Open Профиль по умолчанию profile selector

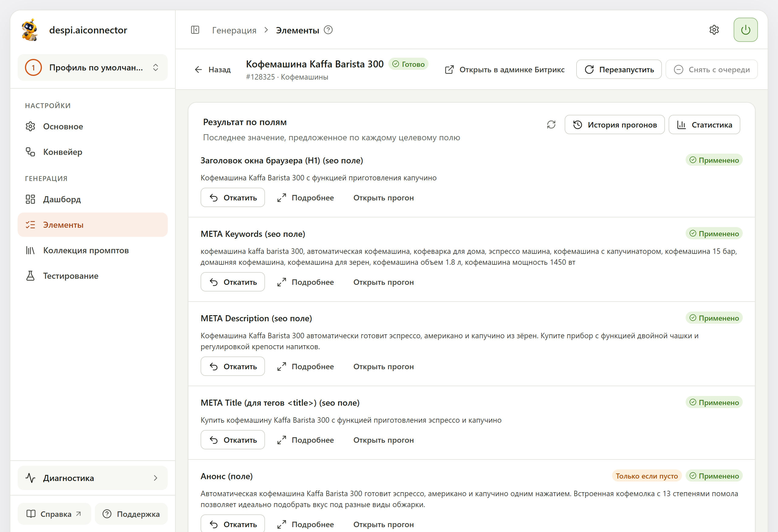coord(93,68)
